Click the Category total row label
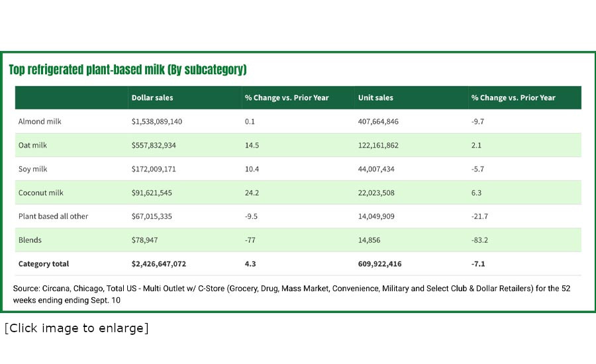 pos(44,264)
